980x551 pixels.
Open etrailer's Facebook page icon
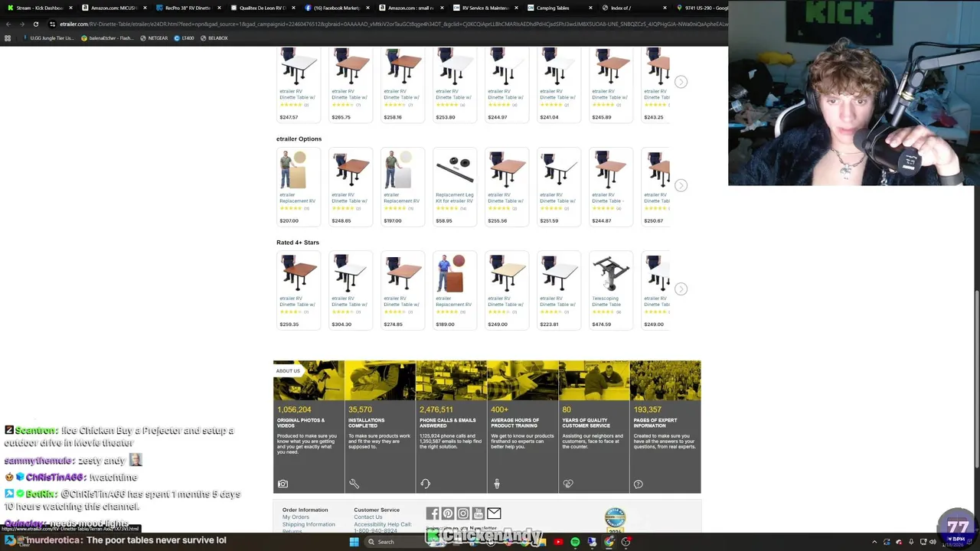(433, 514)
